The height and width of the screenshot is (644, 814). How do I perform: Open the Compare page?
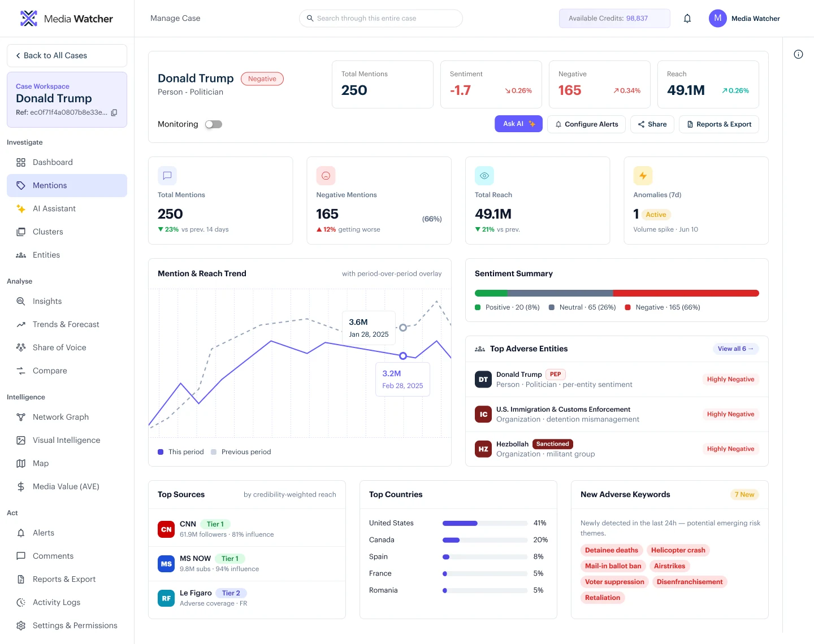point(67,371)
